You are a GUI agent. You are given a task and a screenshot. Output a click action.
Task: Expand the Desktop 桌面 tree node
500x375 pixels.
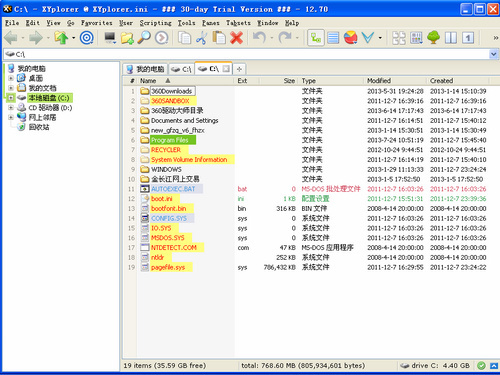pos(11,78)
